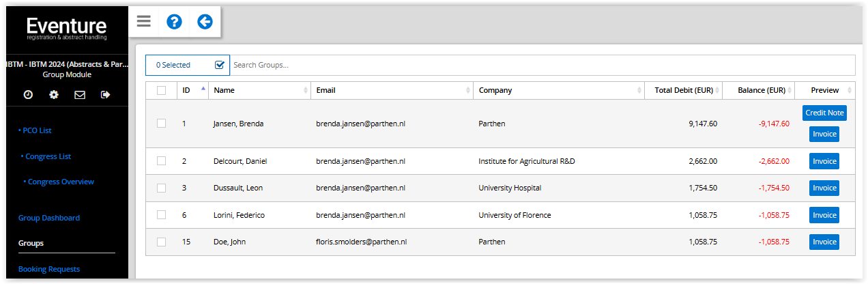Open the clock history icon in sidebar

pyautogui.click(x=28, y=95)
